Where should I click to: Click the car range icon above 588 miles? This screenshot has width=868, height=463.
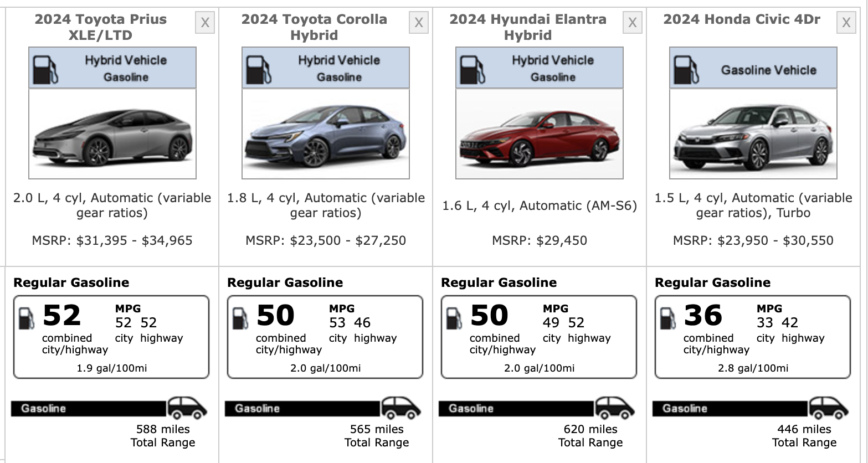click(187, 409)
